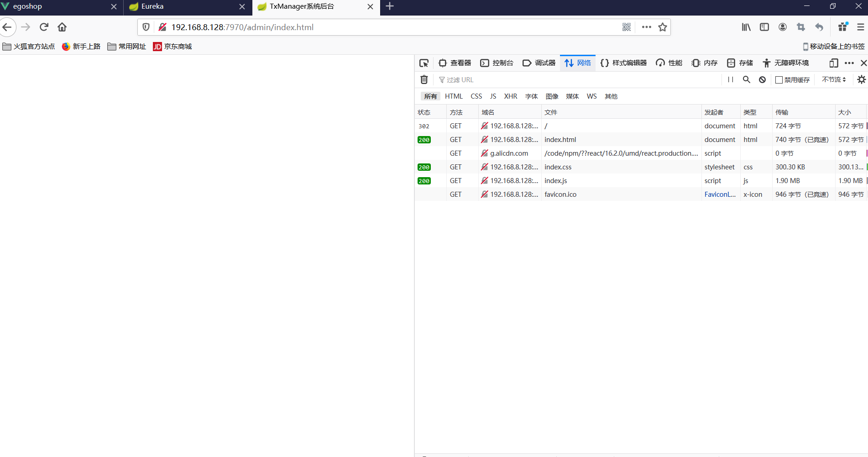Click the undo arrow toolbar icon
This screenshot has width=868, height=457.
[819, 27]
